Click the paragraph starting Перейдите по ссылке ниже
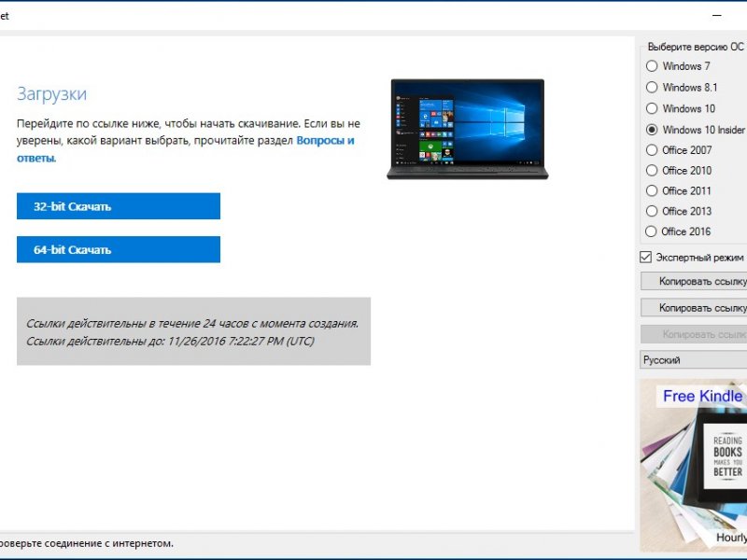This screenshot has width=747, height=560. 189,141
